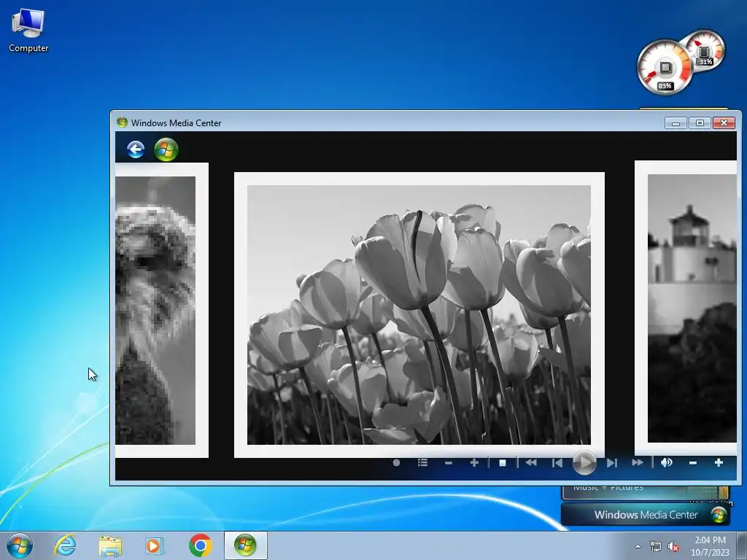Image resolution: width=747 pixels, height=560 pixels.
Task: Click the RAM usage gauge showing 31%
Action: tap(706, 50)
